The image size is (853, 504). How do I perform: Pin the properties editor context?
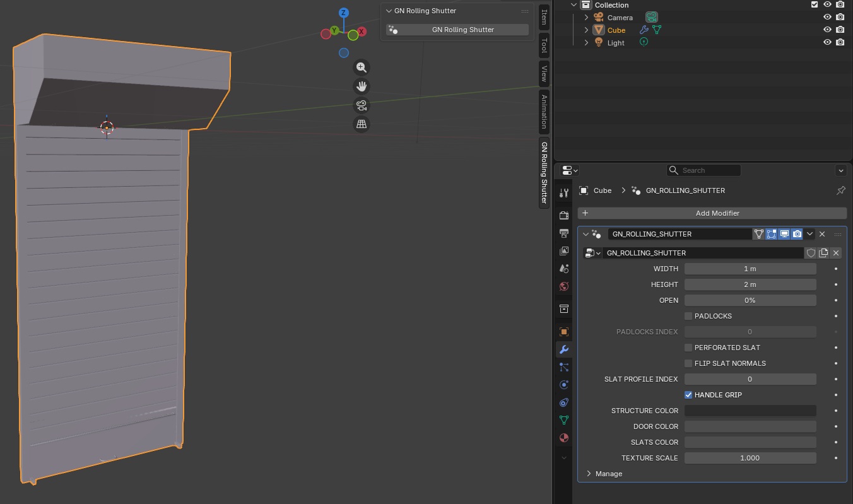coord(840,190)
